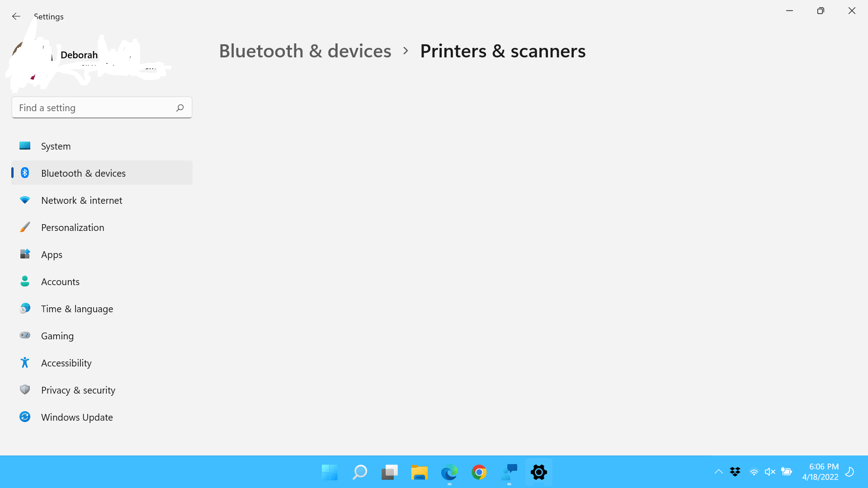
Task: Click the Privacy & security settings icon
Action: coord(24,389)
